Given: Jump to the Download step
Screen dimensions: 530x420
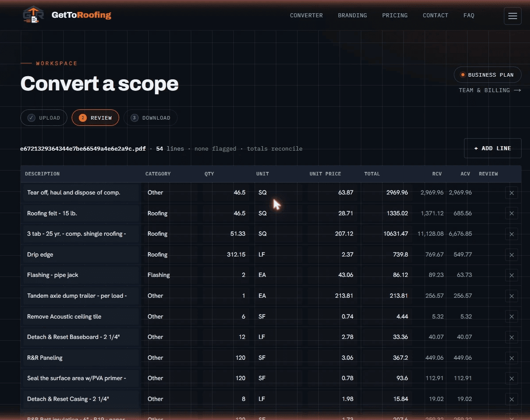Looking at the screenshot, I should tap(151, 118).
